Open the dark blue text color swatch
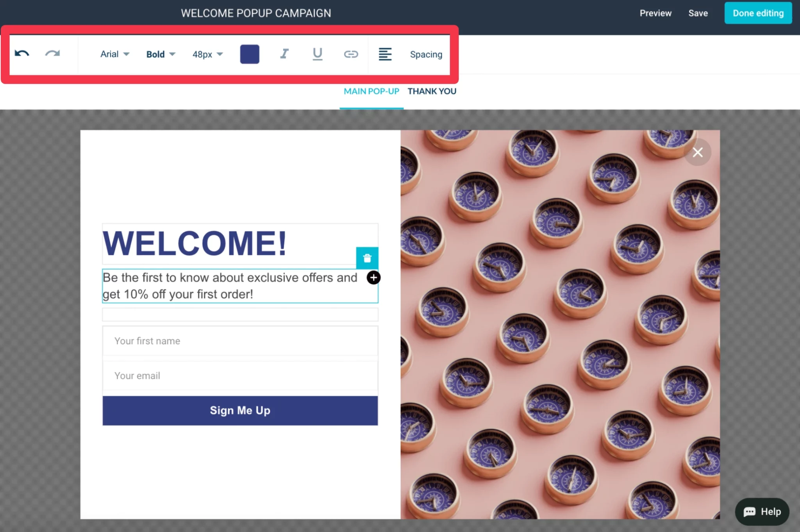 pos(250,54)
